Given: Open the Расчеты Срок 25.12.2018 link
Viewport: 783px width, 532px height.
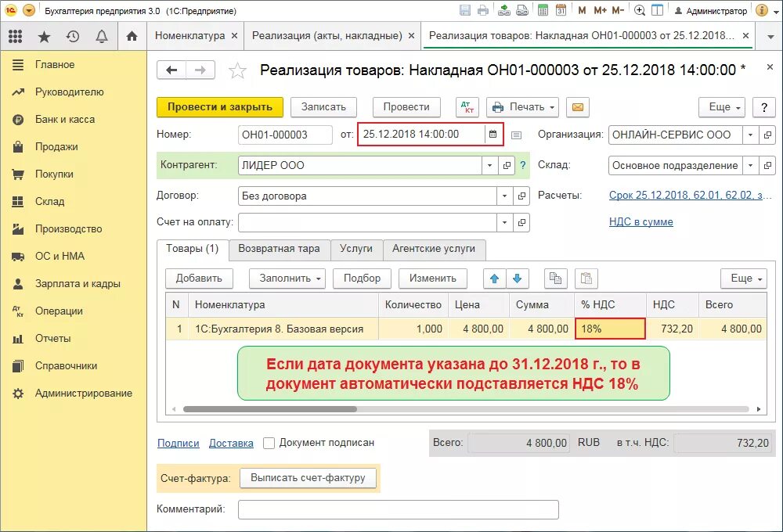Looking at the screenshot, I should (690, 196).
